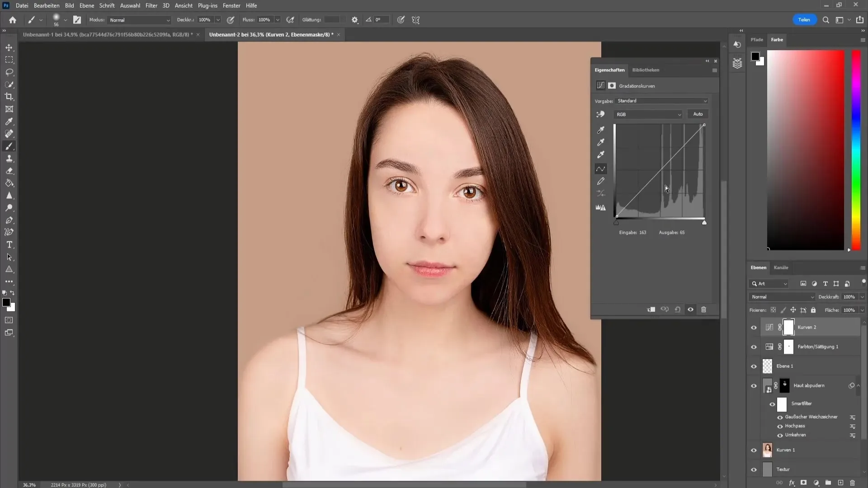Click the on-image adjustment hand tool in curves
This screenshot has height=488, width=868.
[600, 114]
